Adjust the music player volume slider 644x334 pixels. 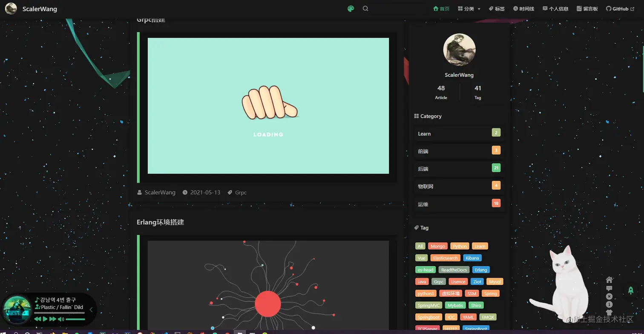(75, 319)
